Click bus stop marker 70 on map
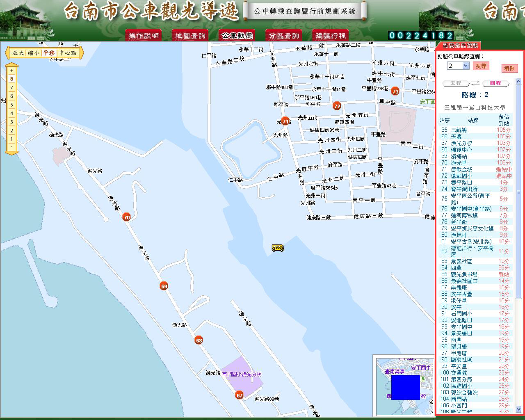Screen dimensions: 525x420 tap(127, 217)
